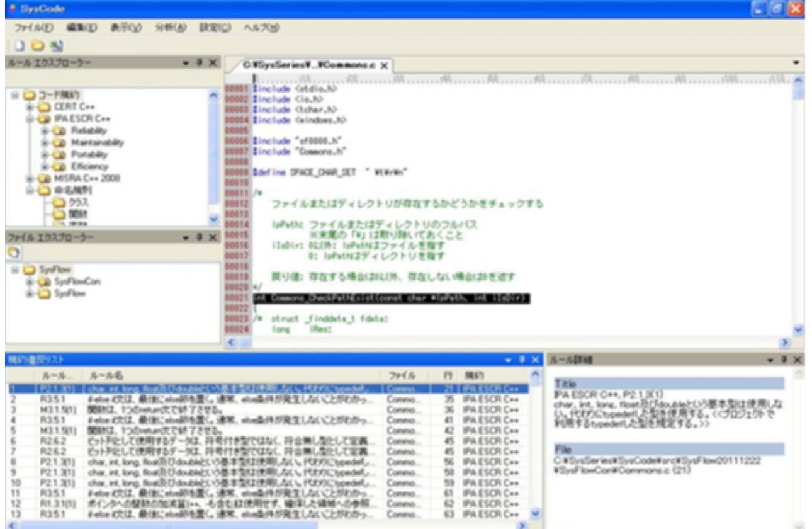Image resolution: width=812 pixels, height=529 pixels.
Task: Close the Commons.c editor tab
Action: pos(384,65)
